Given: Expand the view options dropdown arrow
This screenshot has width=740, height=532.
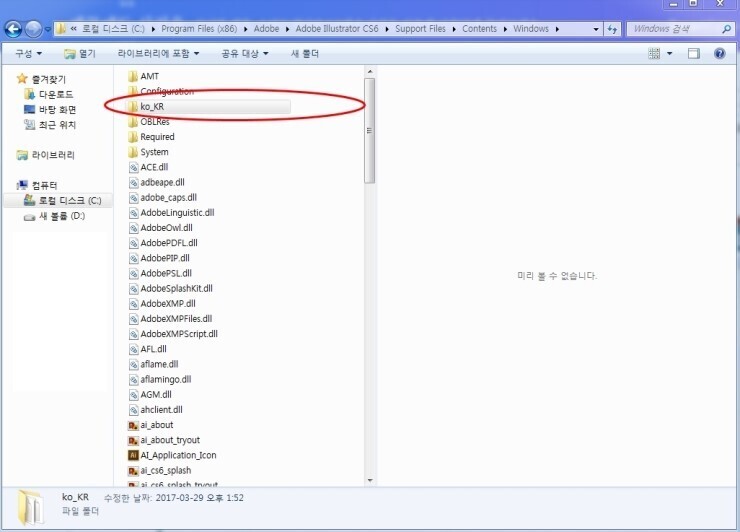Looking at the screenshot, I should tap(669, 53).
